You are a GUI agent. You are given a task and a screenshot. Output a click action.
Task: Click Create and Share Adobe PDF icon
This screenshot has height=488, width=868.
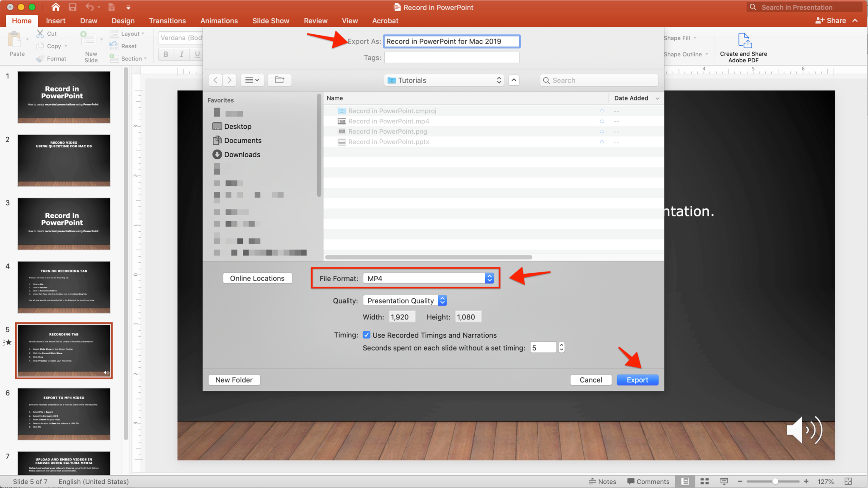[x=745, y=41]
